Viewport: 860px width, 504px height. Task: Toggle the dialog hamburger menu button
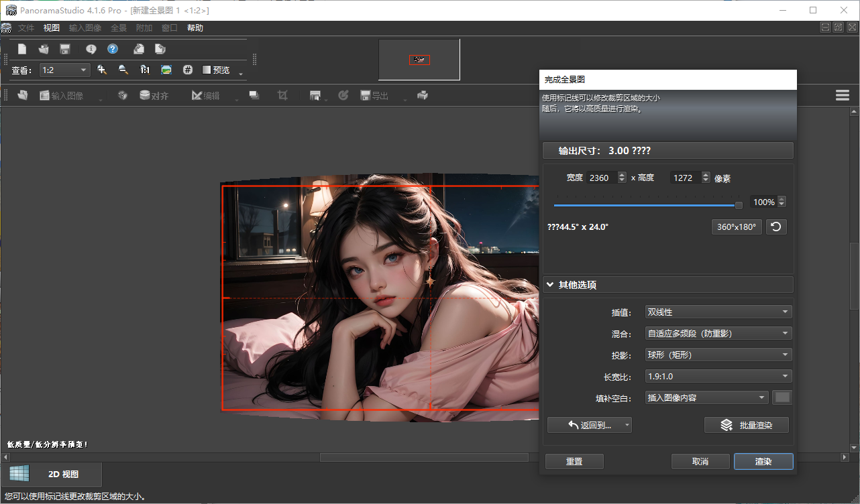click(843, 94)
